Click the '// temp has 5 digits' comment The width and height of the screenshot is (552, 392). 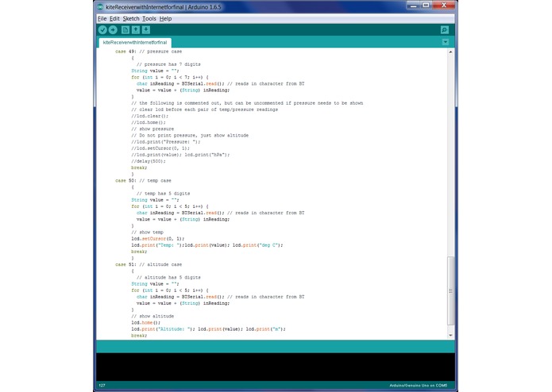coord(164,194)
